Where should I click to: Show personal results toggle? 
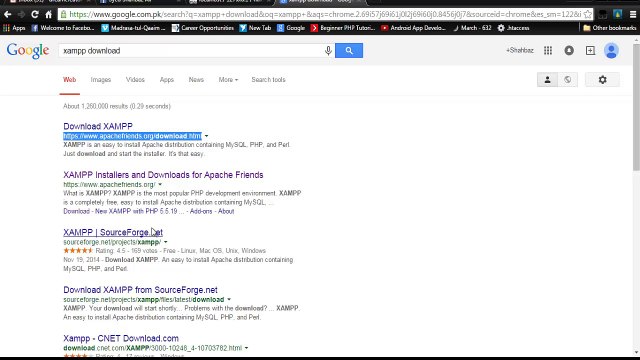coord(547,80)
